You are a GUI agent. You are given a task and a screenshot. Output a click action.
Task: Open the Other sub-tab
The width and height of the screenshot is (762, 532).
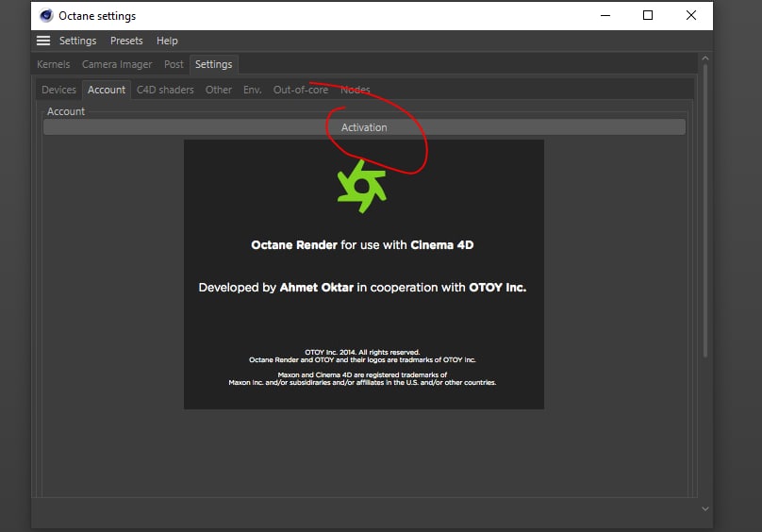click(x=218, y=90)
